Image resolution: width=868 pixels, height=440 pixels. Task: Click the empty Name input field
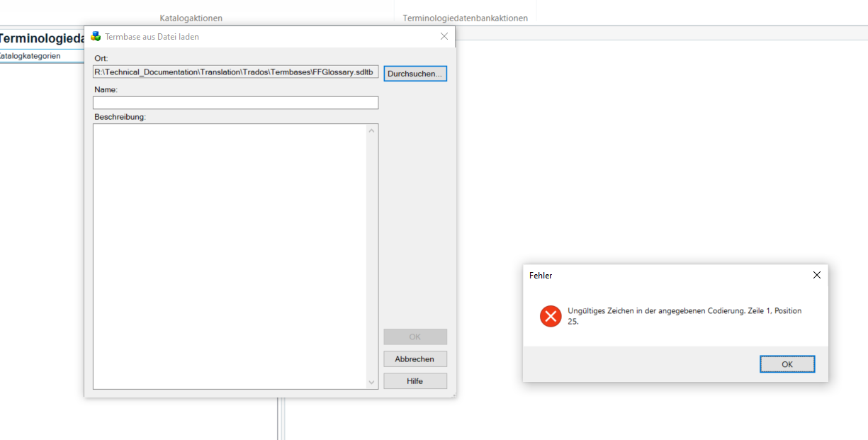[x=235, y=102]
